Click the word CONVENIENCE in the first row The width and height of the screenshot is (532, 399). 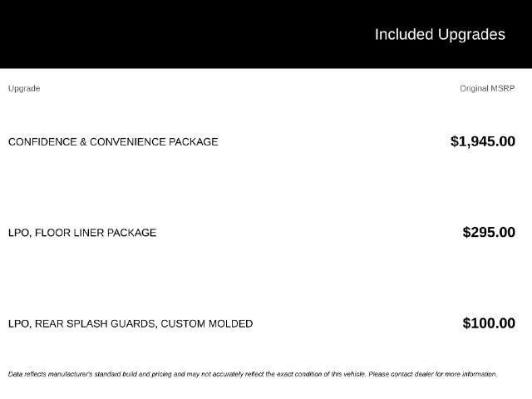(128, 142)
